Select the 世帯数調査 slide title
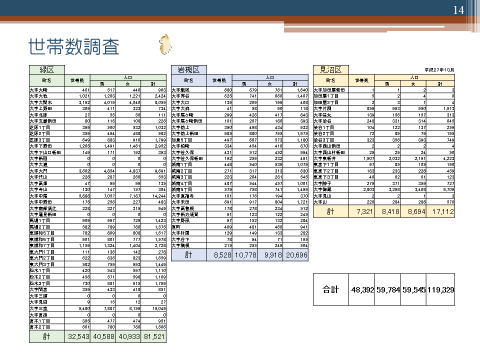This screenshot has width=480, height=360. 74,46
